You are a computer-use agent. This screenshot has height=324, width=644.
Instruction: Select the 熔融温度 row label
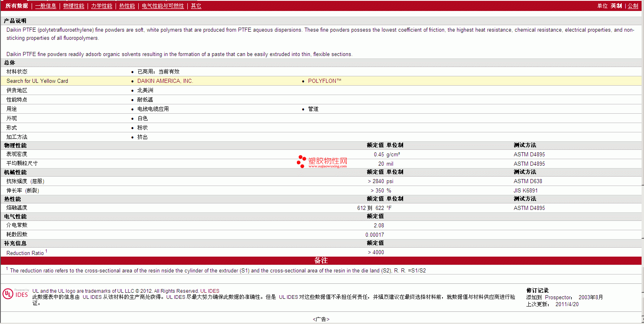click(x=17, y=208)
